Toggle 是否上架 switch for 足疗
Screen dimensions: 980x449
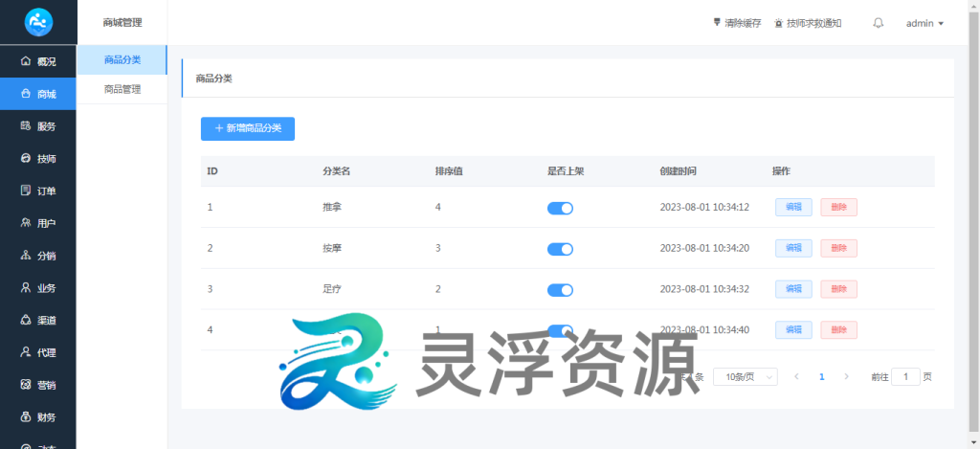(560, 289)
